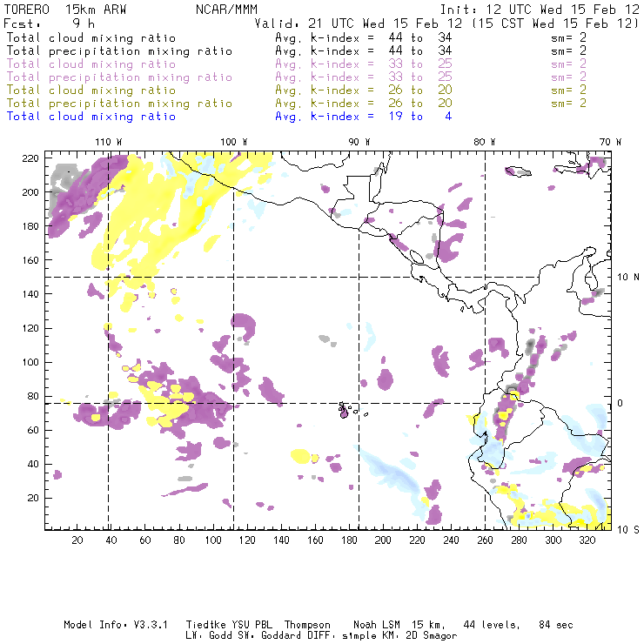Click the '240' x-axis grid label
The image size is (644, 644).
pyautogui.click(x=451, y=540)
